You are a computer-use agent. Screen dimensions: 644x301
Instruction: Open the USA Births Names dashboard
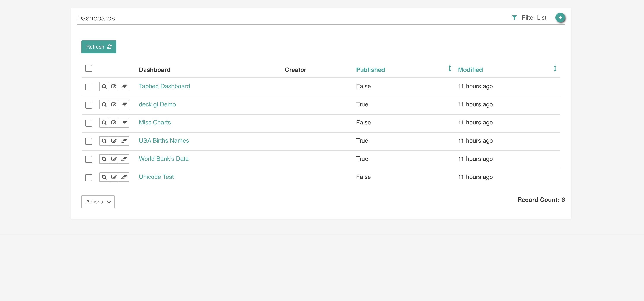(164, 141)
